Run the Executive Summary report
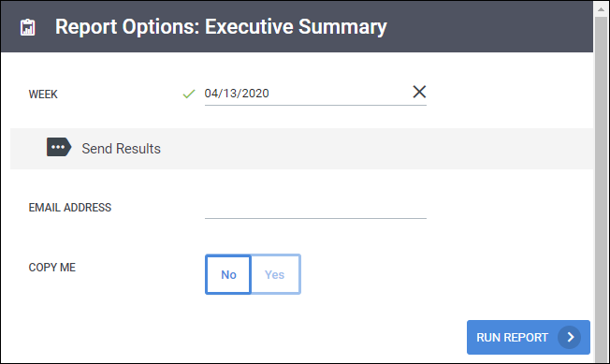The height and width of the screenshot is (364, 610). [x=529, y=337]
